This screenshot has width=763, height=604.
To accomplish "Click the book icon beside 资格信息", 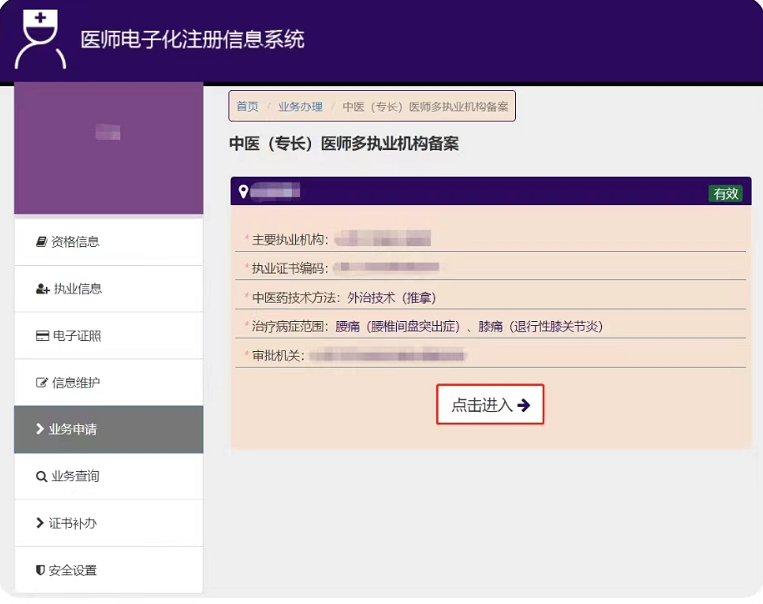I will pyautogui.click(x=41, y=242).
